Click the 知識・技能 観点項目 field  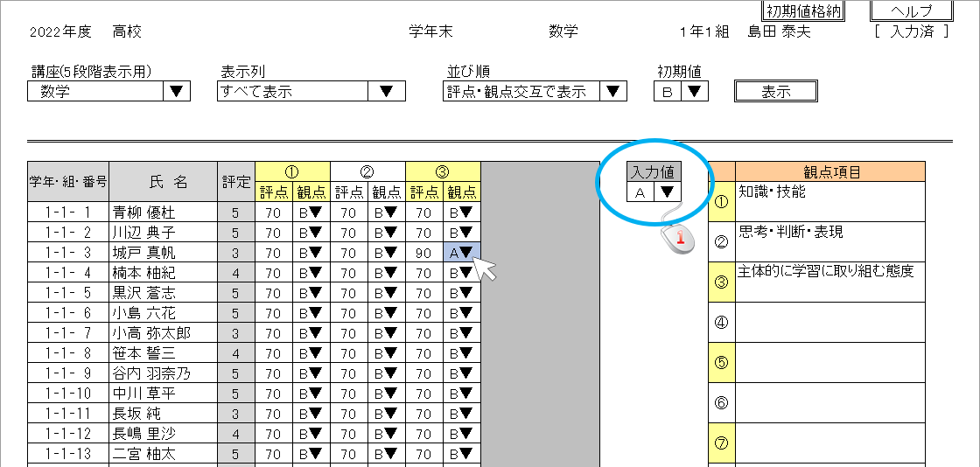pos(829,202)
